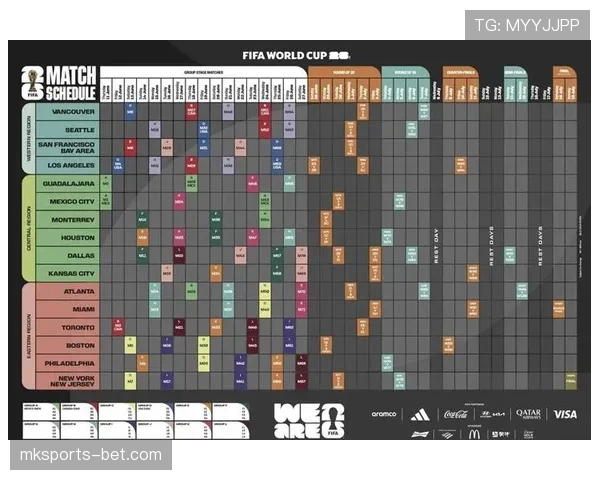Click the semi-final match cell in Dallas row
The image size is (600, 480).
tap(510, 255)
